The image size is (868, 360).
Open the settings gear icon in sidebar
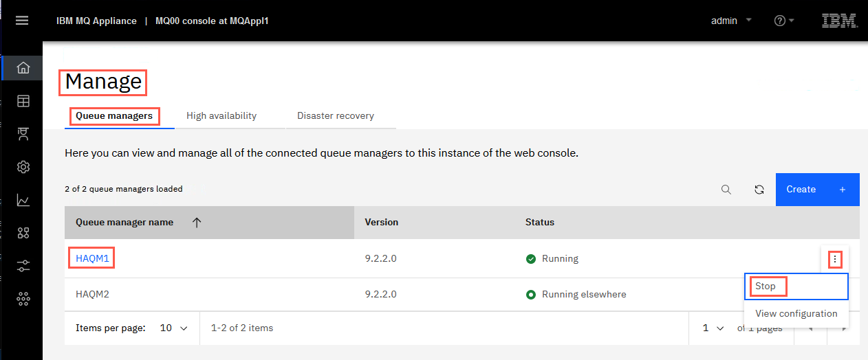[x=23, y=167]
